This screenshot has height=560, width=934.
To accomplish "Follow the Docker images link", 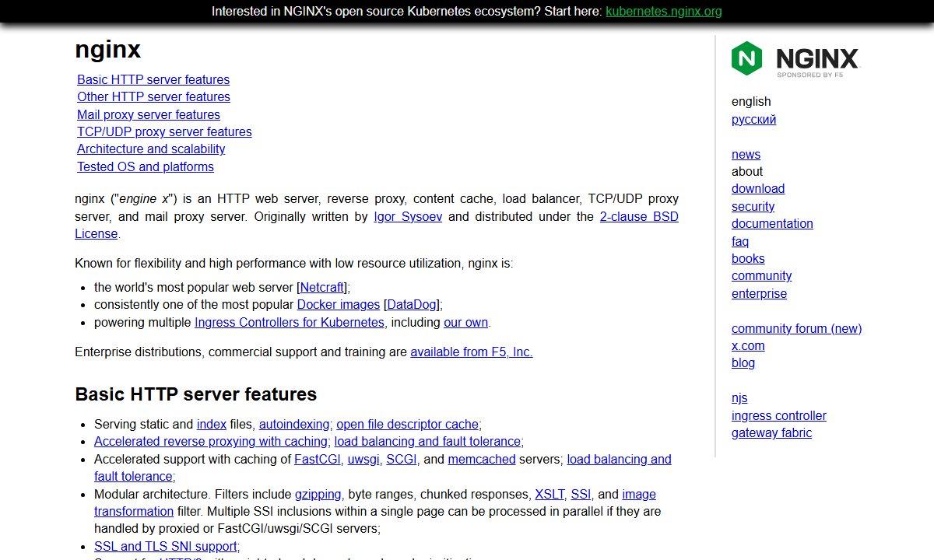I will tap(339, 304).
